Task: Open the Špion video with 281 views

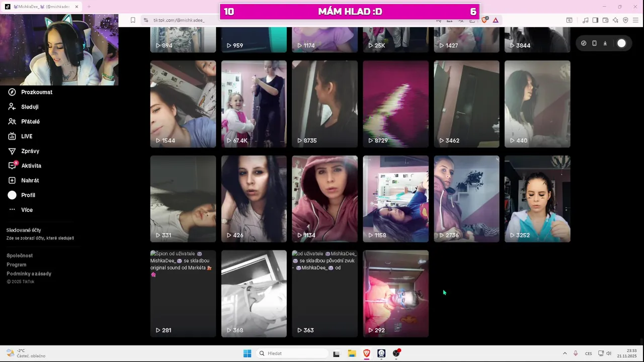Action: tap(183, 294)
